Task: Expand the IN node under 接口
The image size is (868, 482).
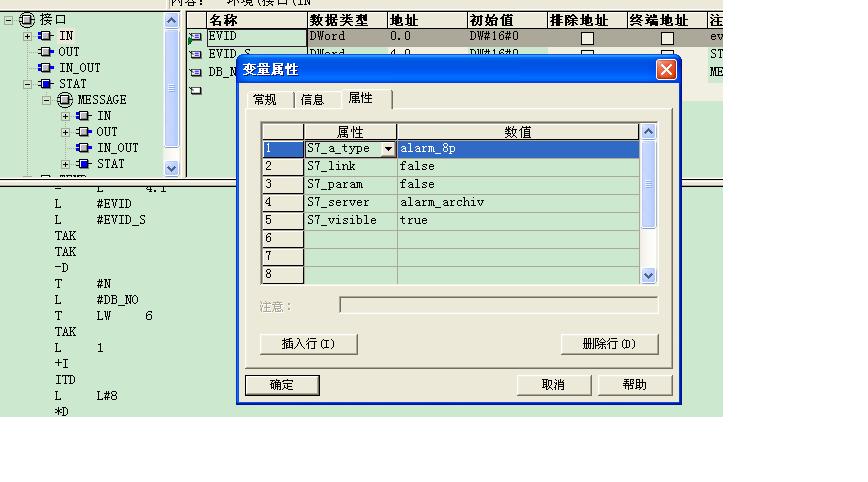Action: [x=27, y=36]
